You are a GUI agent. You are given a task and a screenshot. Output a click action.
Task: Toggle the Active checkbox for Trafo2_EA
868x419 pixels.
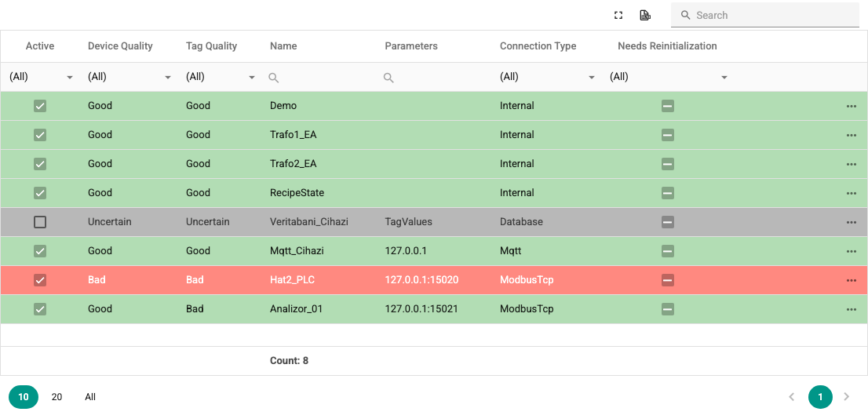click(40, 164)
